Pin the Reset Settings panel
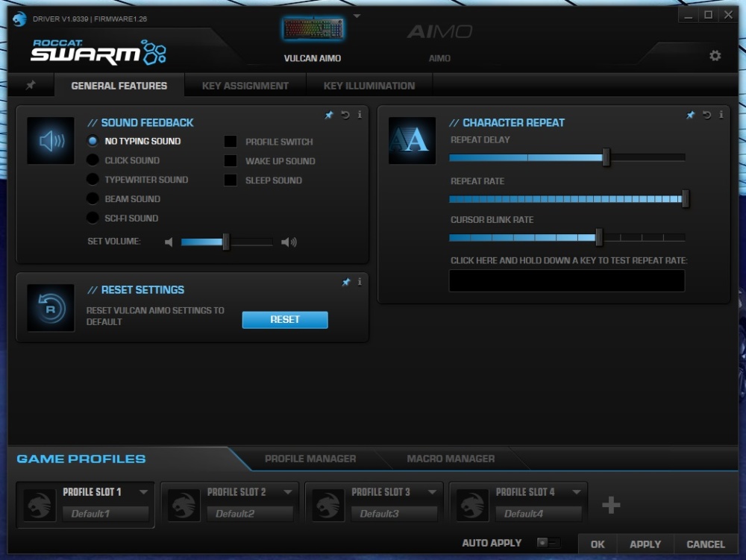Screen dimensions: 746x560 [346, 282]
